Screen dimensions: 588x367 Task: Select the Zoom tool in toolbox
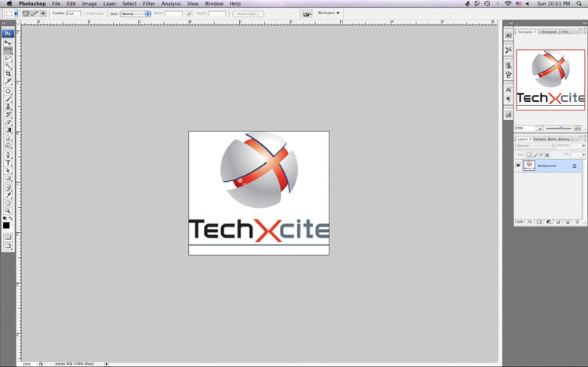point(8,211)
